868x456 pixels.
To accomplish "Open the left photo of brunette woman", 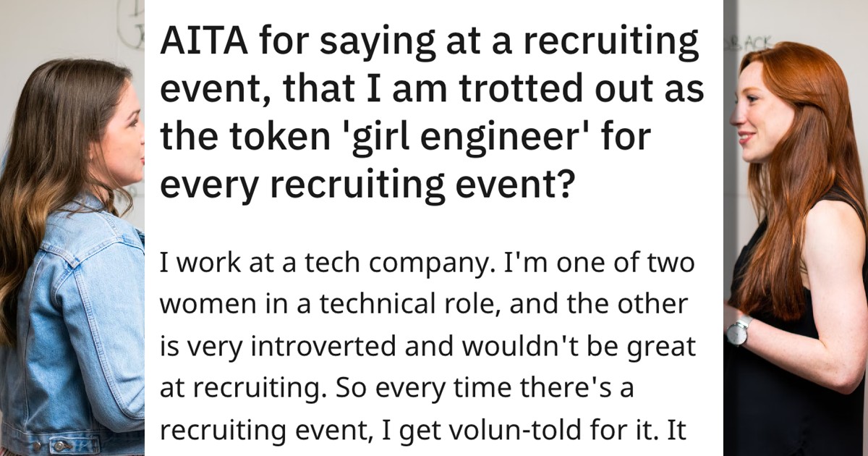I will (72, 228).
